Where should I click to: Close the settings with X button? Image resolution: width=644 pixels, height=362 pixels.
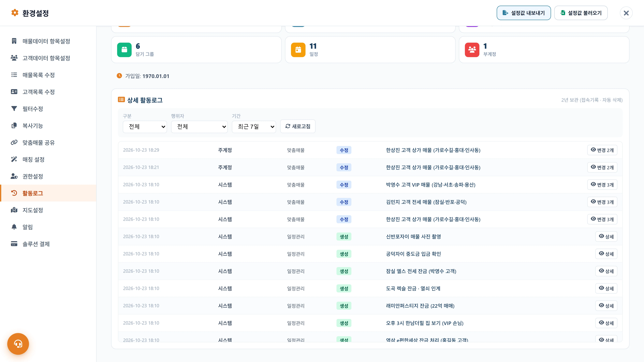626,13
